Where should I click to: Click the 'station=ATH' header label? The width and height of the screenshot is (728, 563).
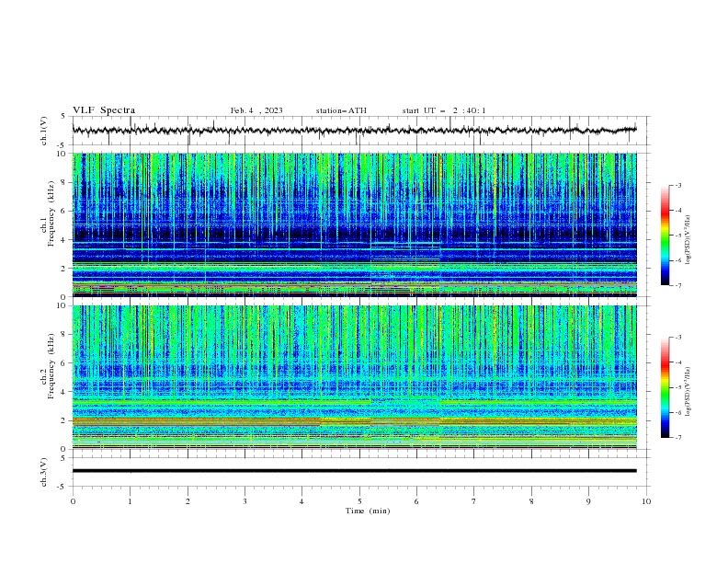[x=341, y=110]
